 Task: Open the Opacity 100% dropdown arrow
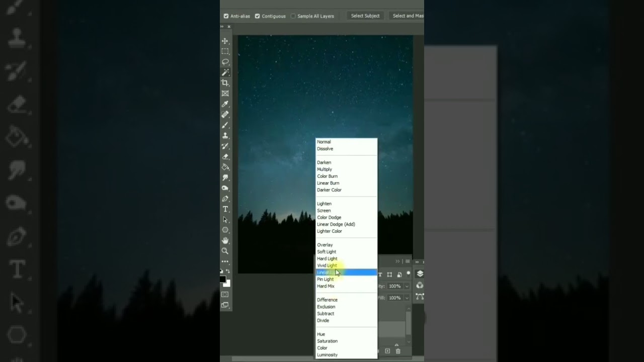tap(407, 286)
